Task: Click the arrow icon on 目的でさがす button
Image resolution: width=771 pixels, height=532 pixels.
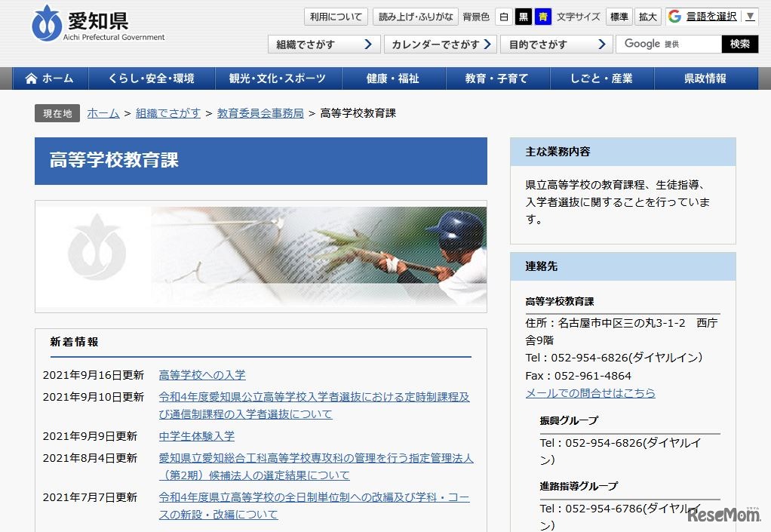Action: pyautogui.click(x=601, y=45)
